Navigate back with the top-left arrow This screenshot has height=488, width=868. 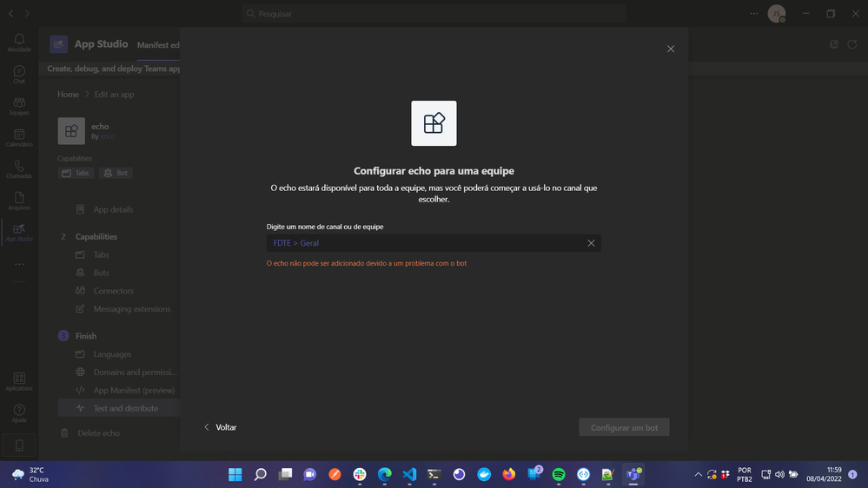[10, 13]
